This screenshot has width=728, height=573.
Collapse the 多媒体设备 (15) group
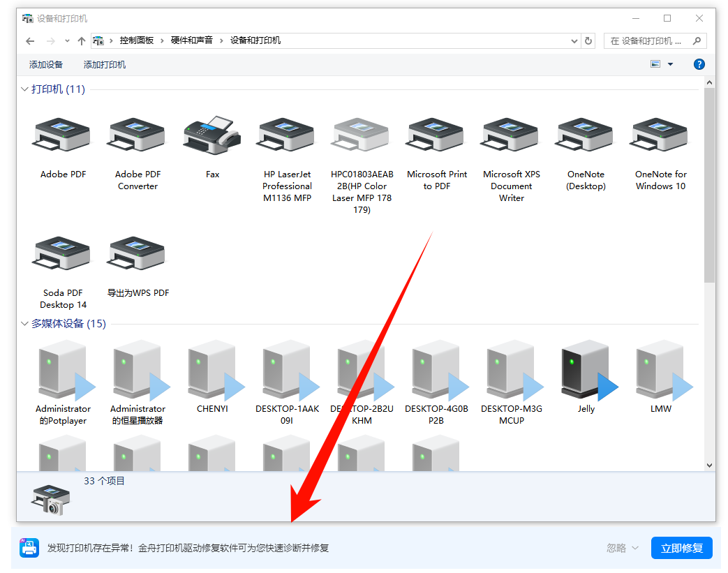tap(24, 324)
